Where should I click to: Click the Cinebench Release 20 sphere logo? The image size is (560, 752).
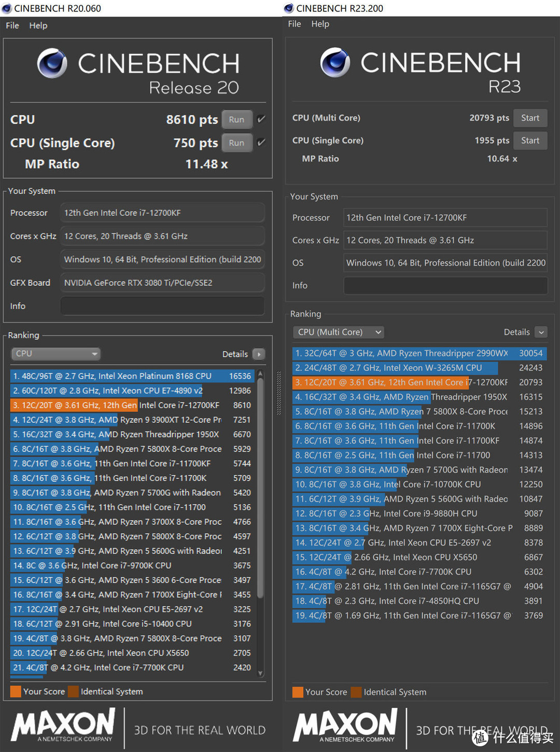click(x=52, y=63)
